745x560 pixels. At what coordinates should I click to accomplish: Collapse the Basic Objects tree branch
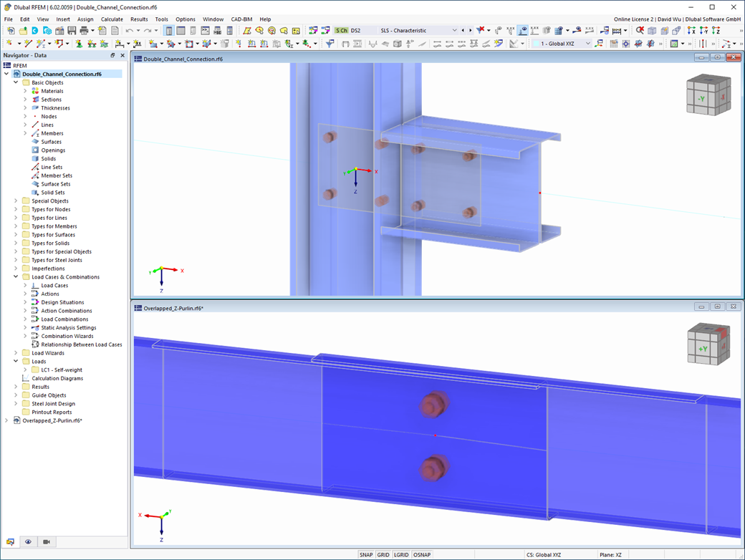[16, 82]
